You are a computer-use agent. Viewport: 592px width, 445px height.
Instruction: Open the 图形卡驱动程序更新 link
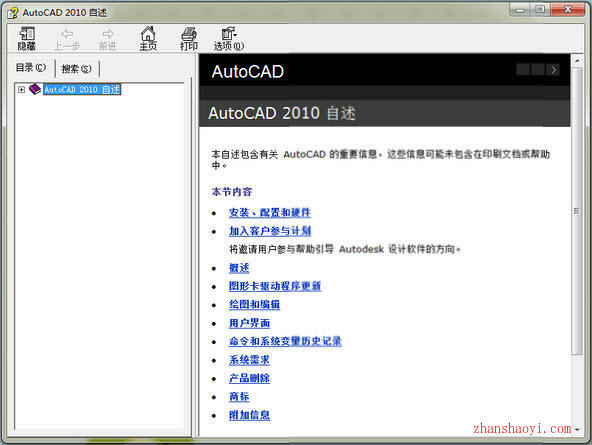tap(275, 286)
